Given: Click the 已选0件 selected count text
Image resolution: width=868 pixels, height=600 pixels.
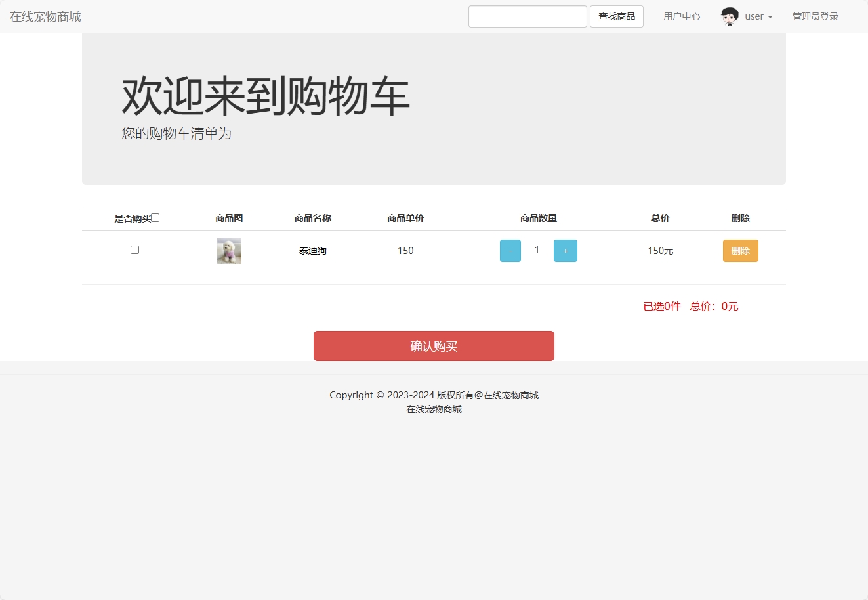Looking at the screenshot, I should coord(661,306).
